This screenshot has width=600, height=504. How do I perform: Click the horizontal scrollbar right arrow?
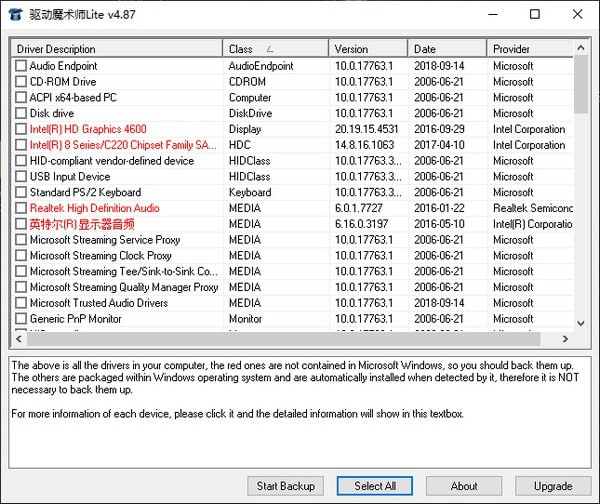tap(566, 339)
